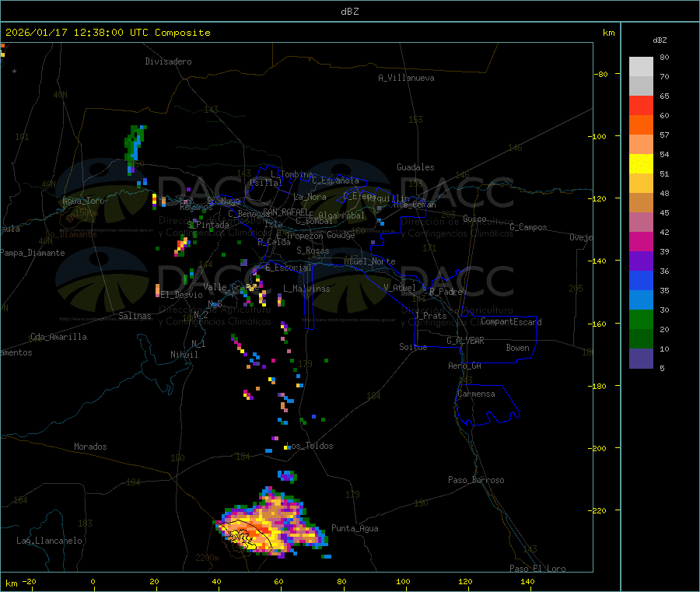This screenshot has width=700, height=592.
Task: Click the 'J_Prats' place label
Action: 431,316
